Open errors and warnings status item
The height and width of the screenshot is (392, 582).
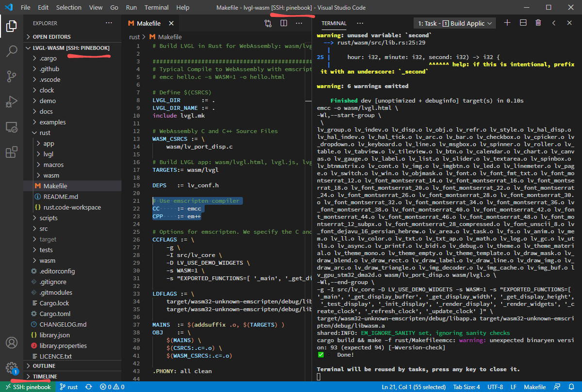112,387
